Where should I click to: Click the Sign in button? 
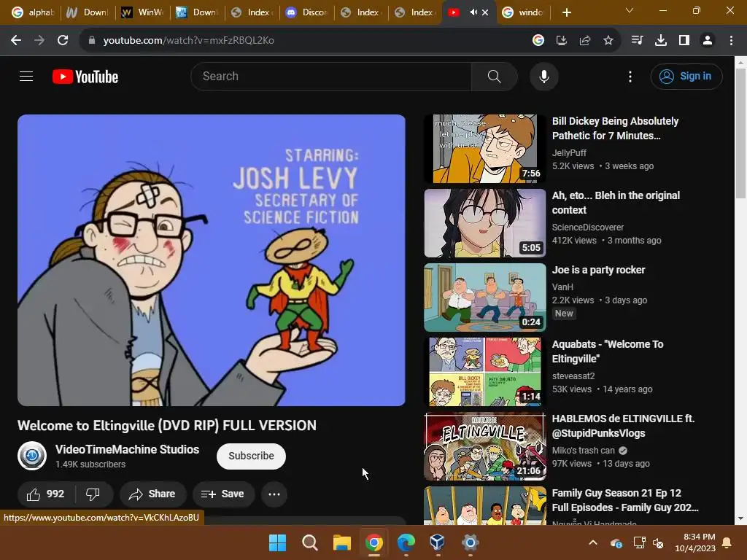686,76
